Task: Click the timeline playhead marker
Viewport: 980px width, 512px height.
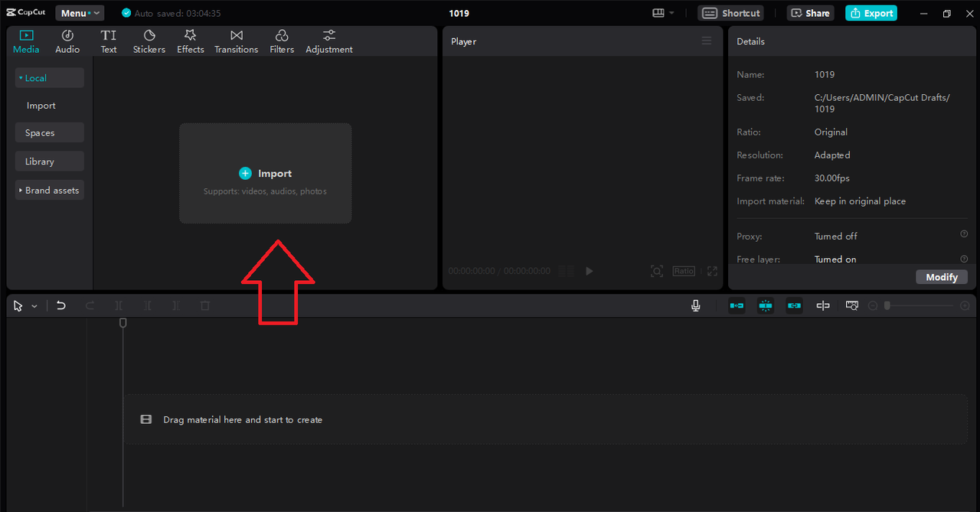Action: coord(122,324)
